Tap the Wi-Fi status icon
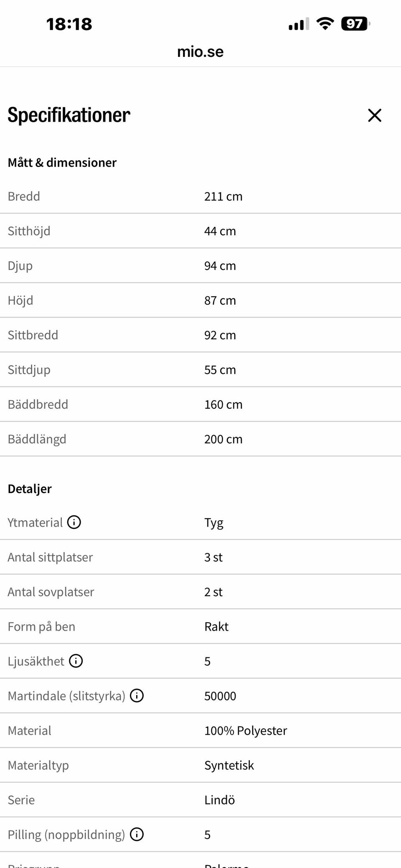 [x=325, y=24]
